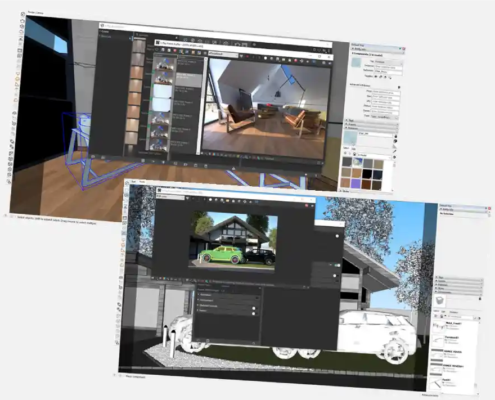Click the red icon in upper history toolbar
This screenshot has width=495, height=400.
[175, 51]
